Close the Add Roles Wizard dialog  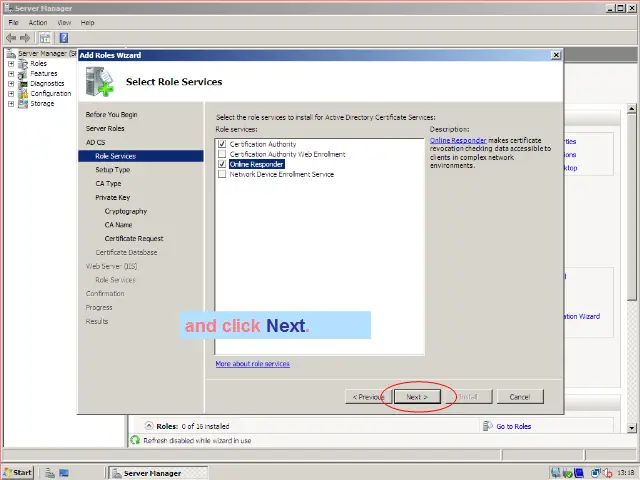(556, 55)
